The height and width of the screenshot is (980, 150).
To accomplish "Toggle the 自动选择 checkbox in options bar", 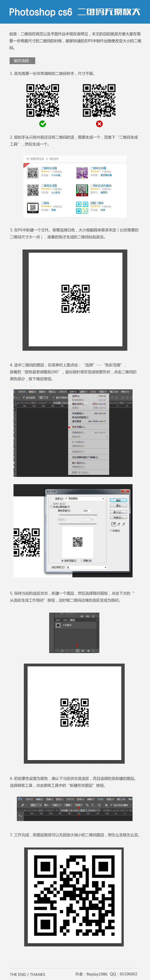I will pos(24,398).
